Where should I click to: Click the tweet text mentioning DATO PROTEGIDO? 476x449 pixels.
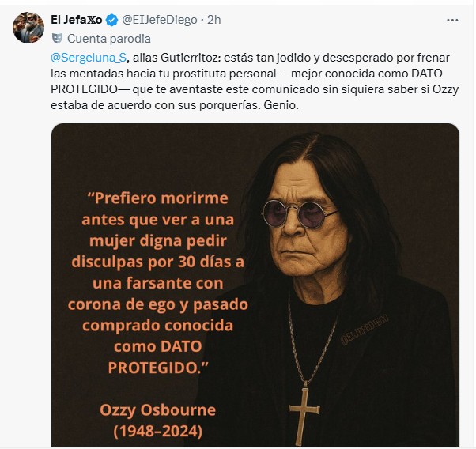coord(255,81)
